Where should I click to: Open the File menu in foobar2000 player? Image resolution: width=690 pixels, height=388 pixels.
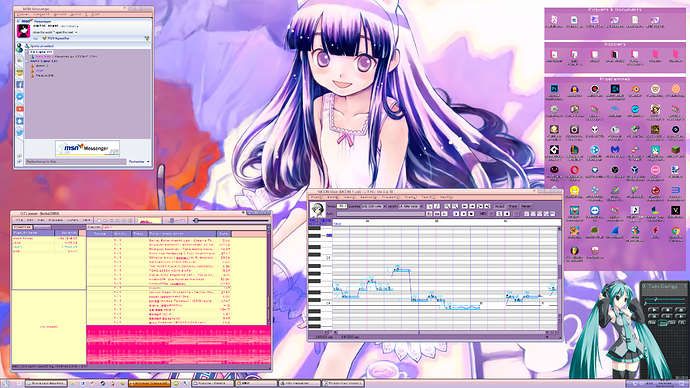click(20, 220)
